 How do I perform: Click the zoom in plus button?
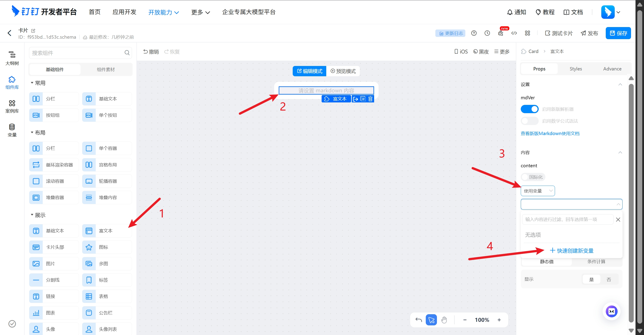(x=499, y=320)
